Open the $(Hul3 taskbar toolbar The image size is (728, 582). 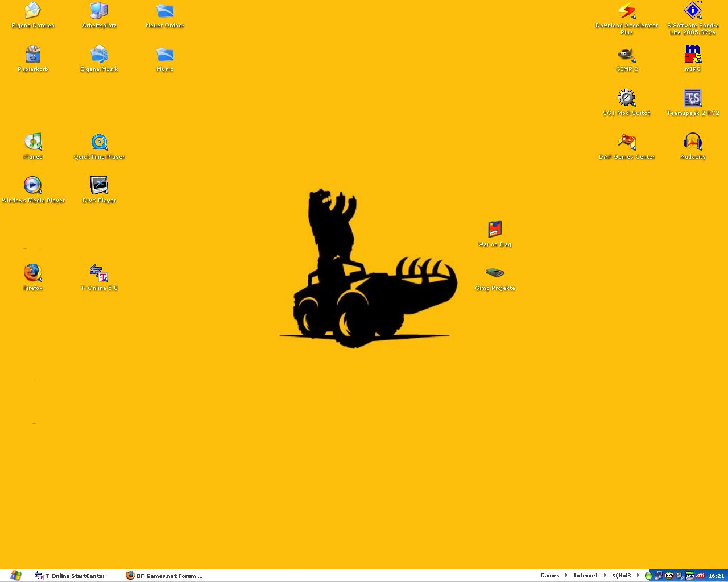(622, 575)
